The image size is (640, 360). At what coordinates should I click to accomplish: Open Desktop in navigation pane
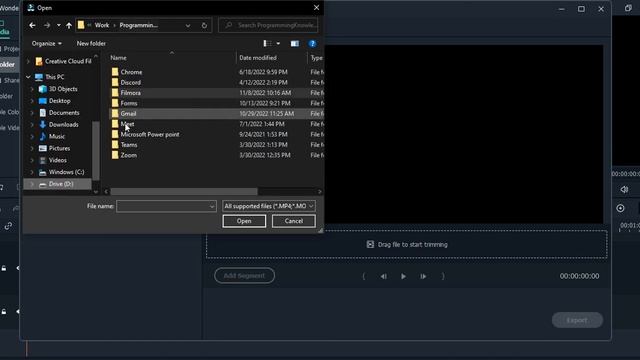point(60,101)
